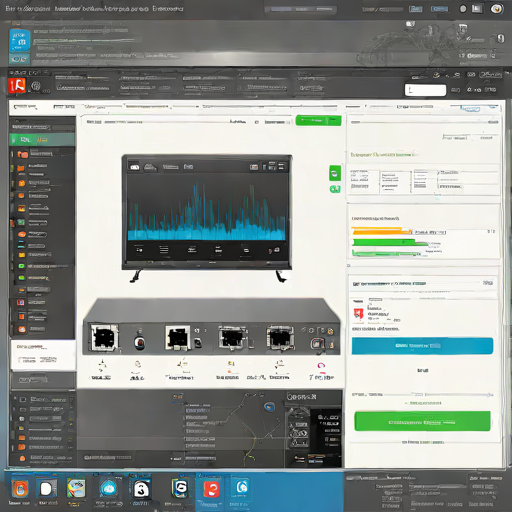Adjust the horizontal slider above the green button
512x512 pixels.
[422, 395]
